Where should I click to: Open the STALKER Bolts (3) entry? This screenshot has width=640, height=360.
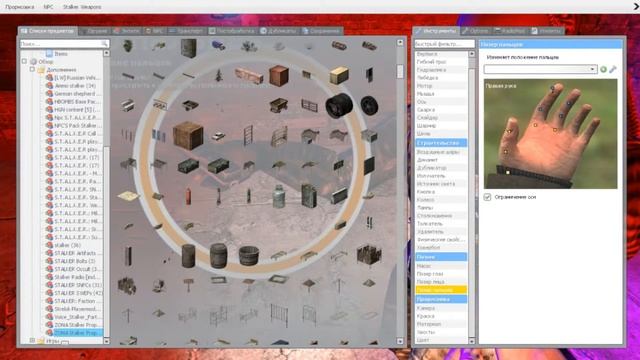point(72,261)
